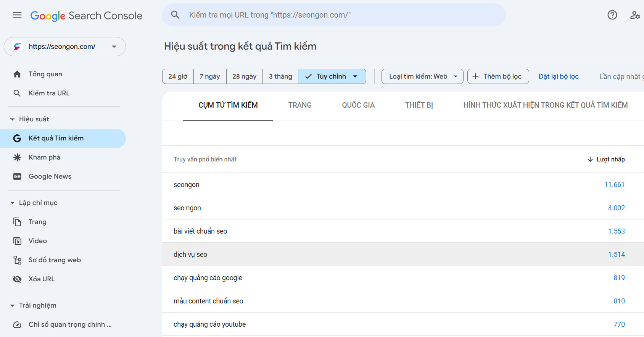Click the 1.553 clicks value
The image size is (644, 337).
click(x=616, y=231)
